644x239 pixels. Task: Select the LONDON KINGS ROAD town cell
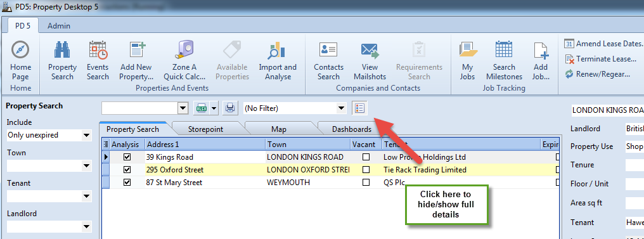[308, 157]
